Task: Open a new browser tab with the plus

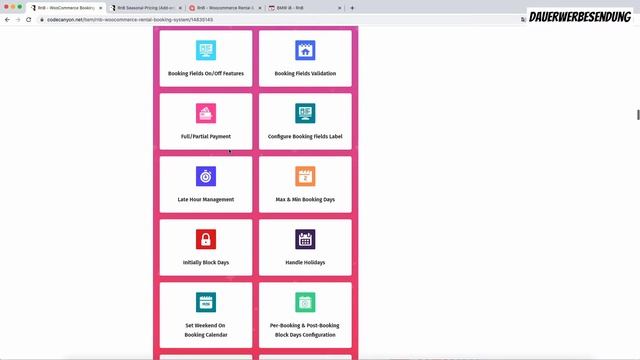Action: [x=352, y=8]
